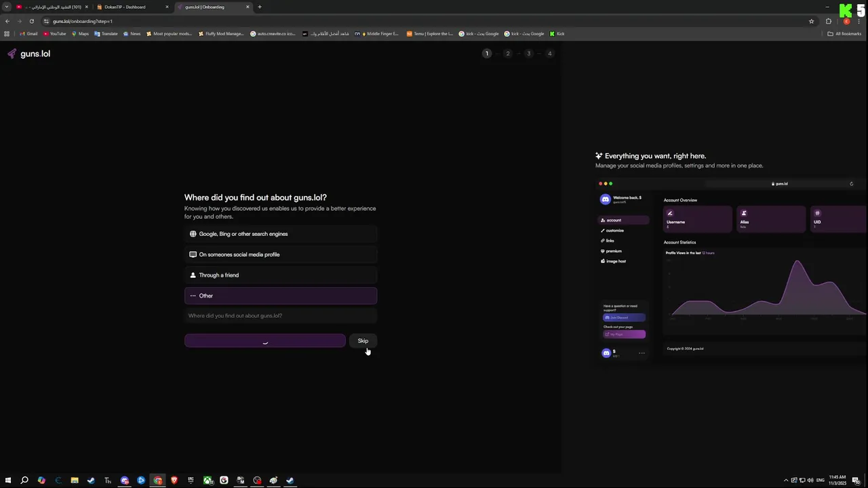Go to onboarding step 3 indicator
The image size is (868, 488).
tap(528, 54)
